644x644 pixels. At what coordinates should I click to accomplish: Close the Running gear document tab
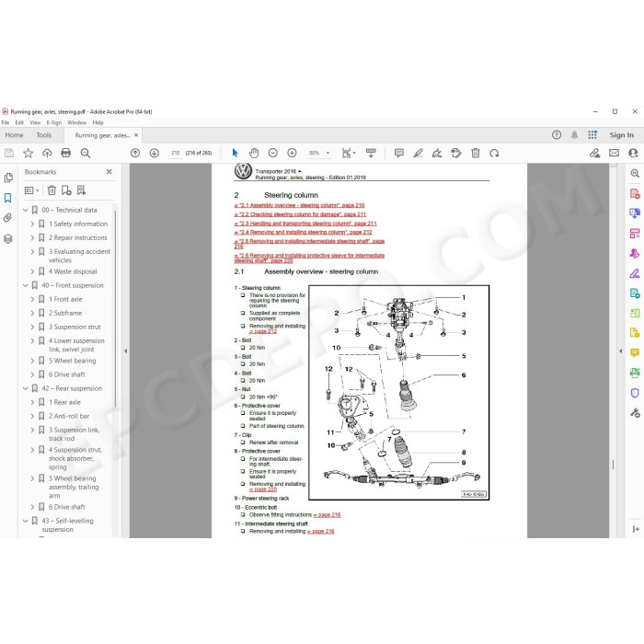pos(136,135)
